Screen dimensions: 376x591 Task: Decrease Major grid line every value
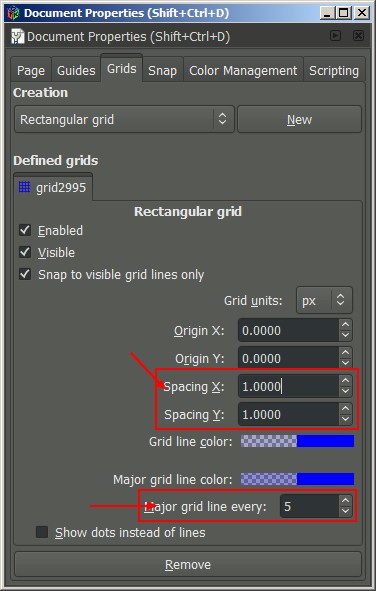[x=345, y=511]
